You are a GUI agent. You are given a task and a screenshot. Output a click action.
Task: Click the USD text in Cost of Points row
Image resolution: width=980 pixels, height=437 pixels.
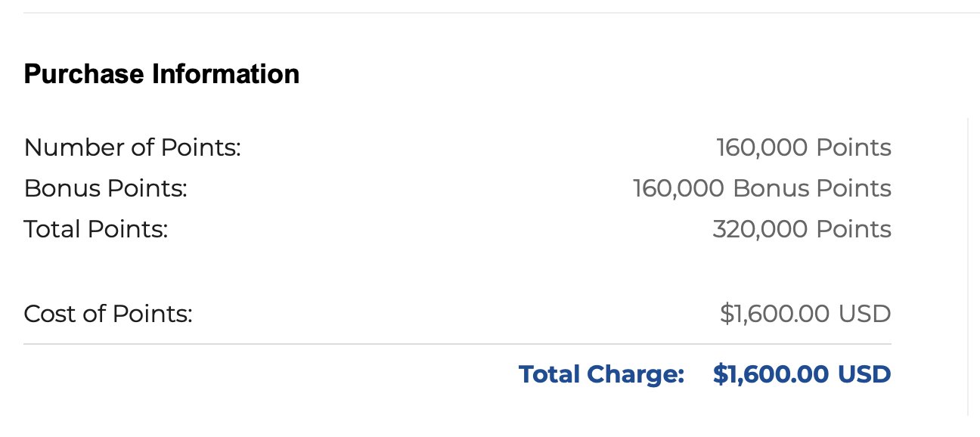(x=865, y=314)
